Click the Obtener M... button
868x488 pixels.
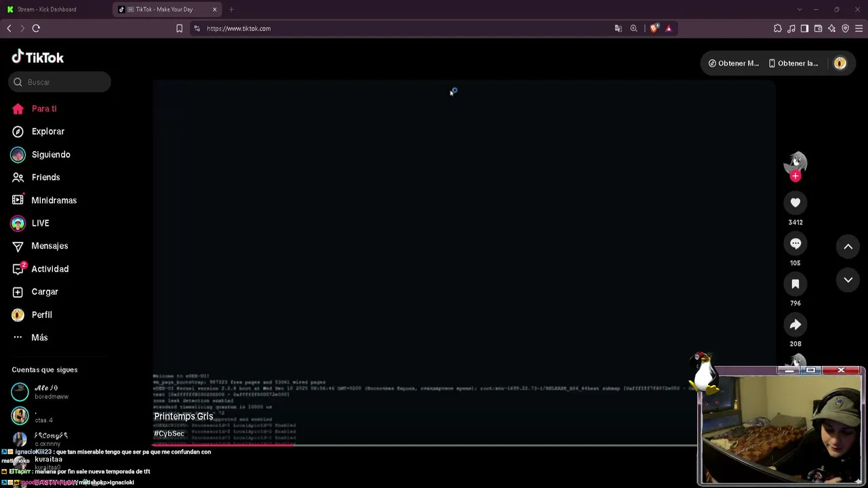(734, 63)
